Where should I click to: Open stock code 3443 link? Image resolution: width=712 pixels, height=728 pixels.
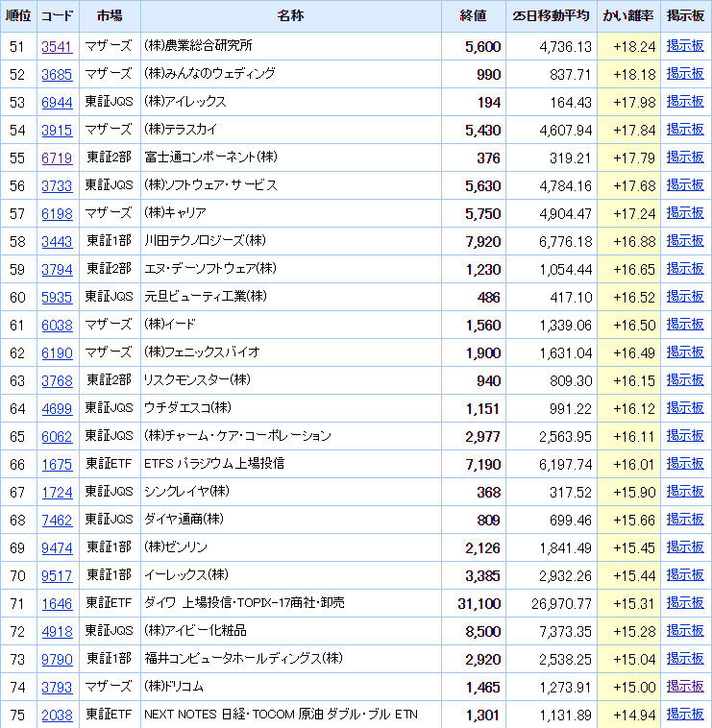[57, 242]
